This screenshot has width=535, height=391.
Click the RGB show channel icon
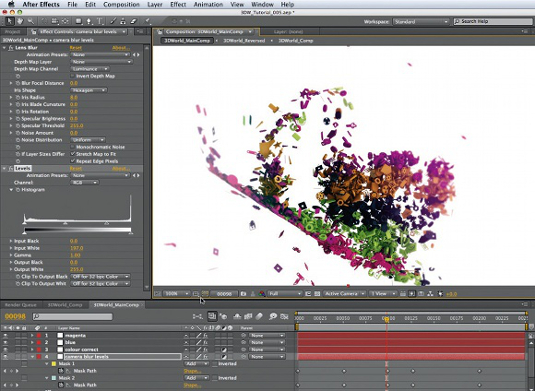click(262, 293)
